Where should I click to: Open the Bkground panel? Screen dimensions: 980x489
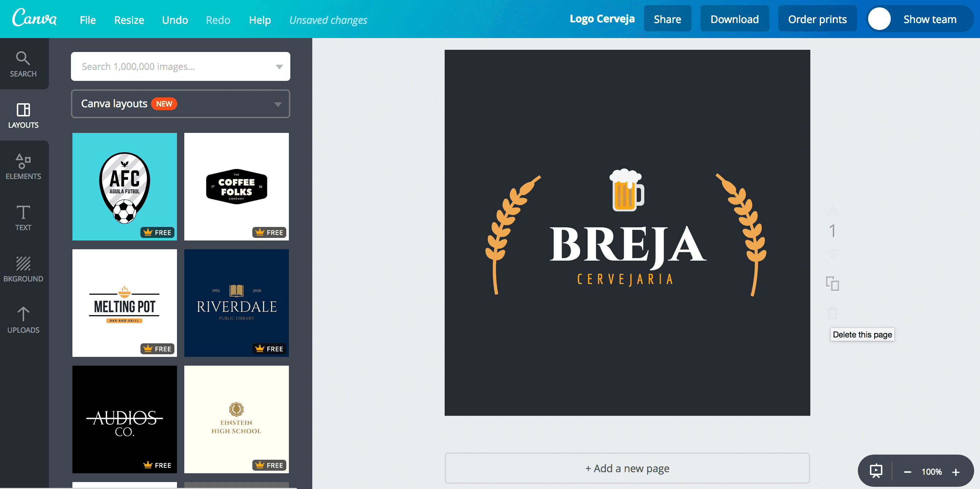(24, 269)
